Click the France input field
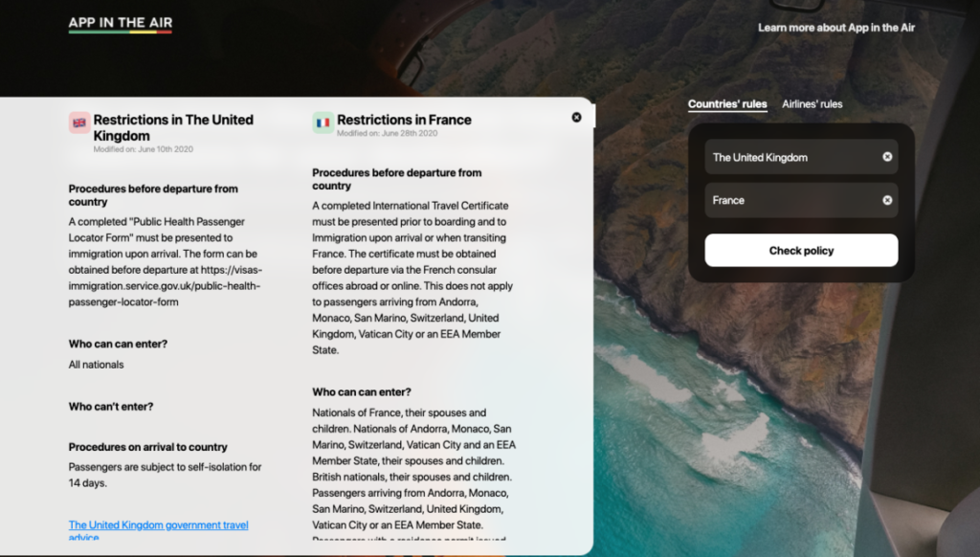 click(x=801, y=200)
